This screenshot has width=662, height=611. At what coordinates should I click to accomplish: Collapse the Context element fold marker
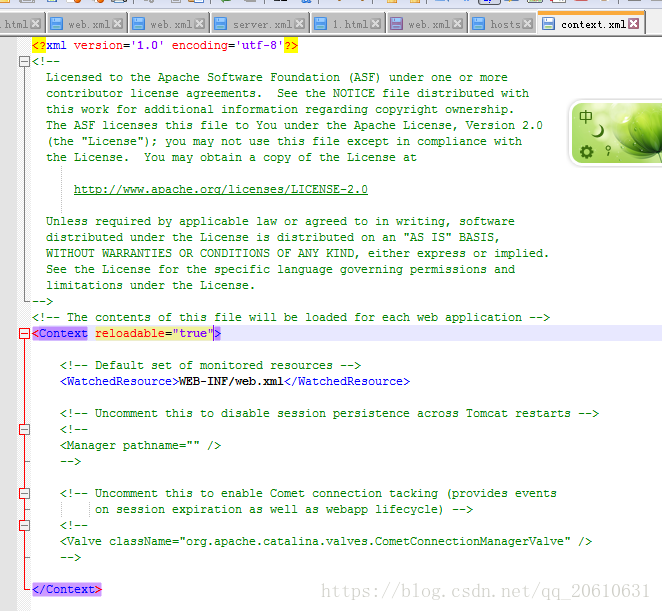click(24, 334)
